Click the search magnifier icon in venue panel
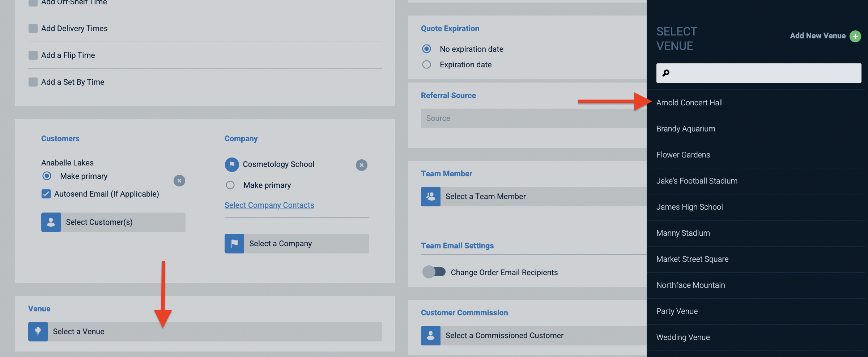Screen dimensions: 868x357 tap(666, 73)
